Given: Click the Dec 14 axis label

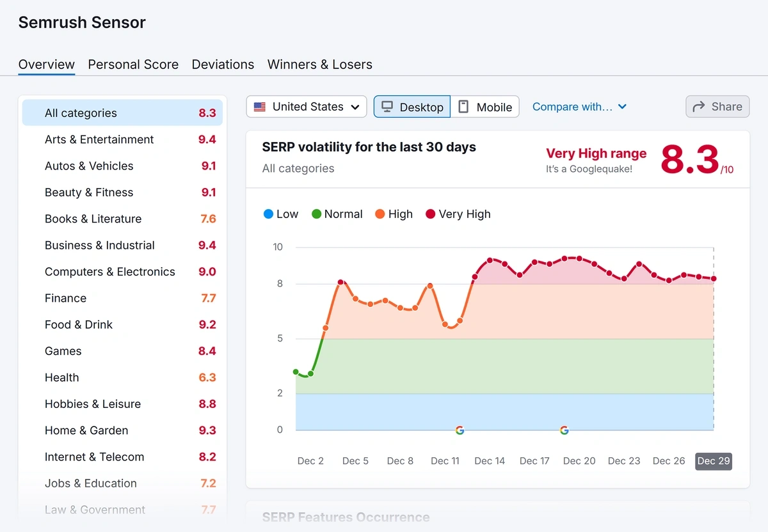Looking at the screenshot, I should pyautogui.click(x=490, y=461).
